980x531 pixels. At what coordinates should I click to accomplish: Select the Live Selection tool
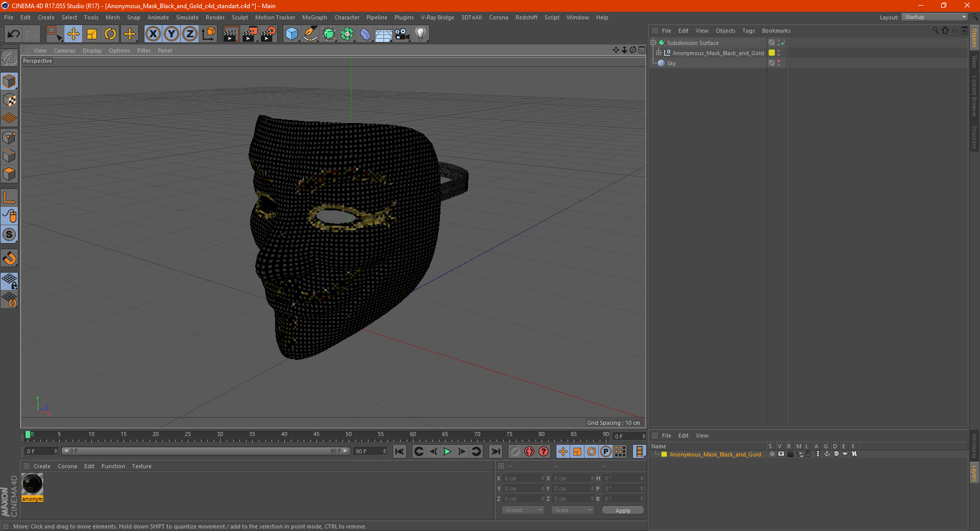(54, 34)
